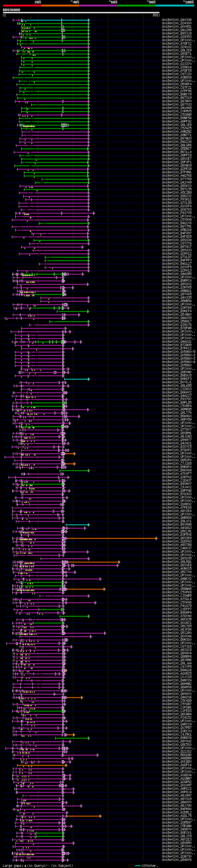Click the orange alignment bar for A1DL75

(83, 816)
